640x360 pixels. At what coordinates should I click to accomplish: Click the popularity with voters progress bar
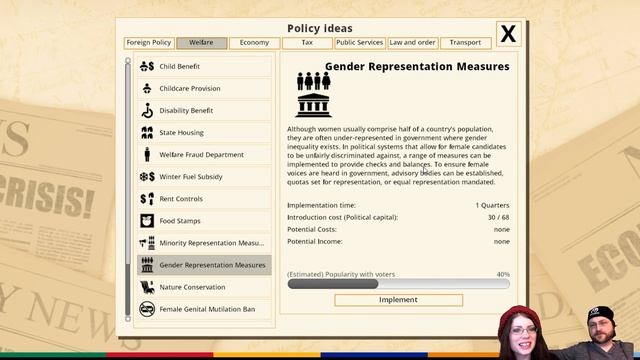398,284
